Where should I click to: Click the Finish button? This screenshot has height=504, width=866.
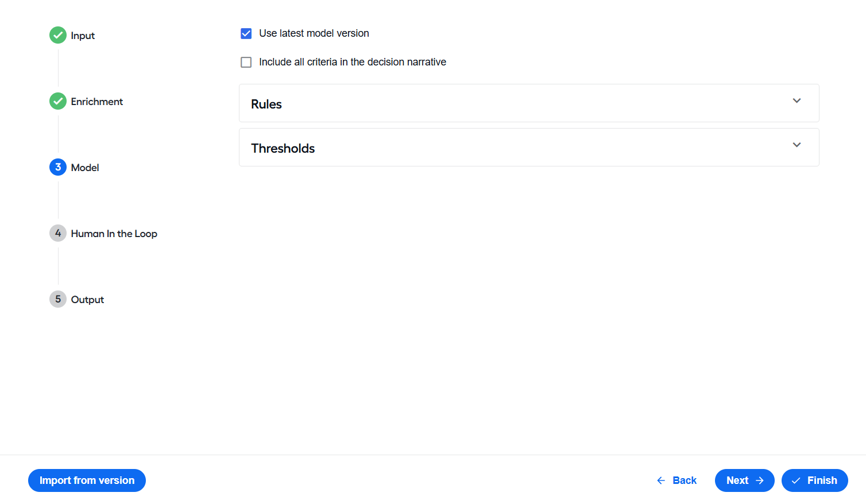click(x=815, y=480)
